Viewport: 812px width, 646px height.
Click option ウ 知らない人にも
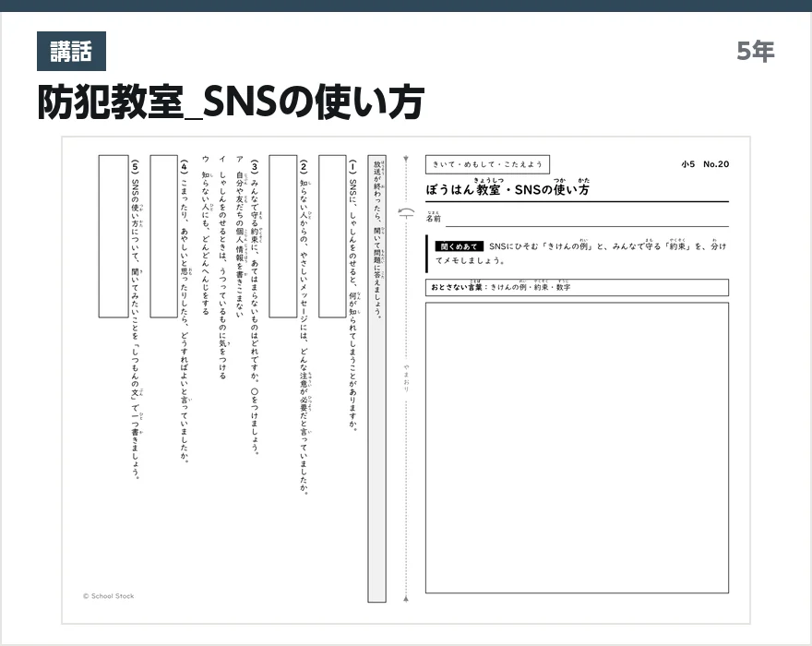click(x=206, y=234)
